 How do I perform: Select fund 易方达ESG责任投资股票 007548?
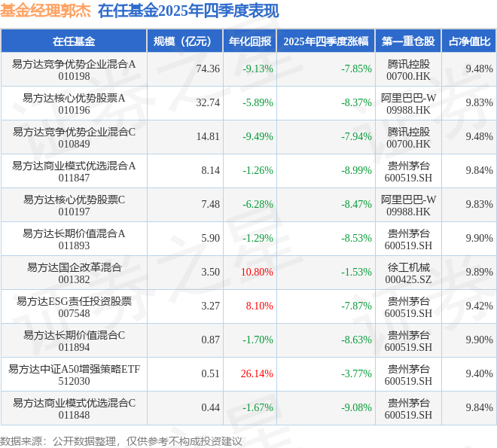point(74,307)
